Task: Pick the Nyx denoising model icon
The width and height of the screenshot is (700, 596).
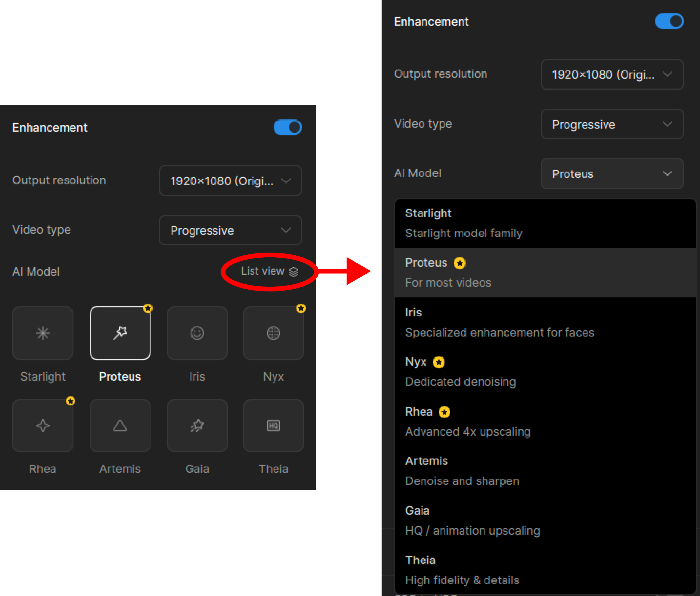Action: 273,333
